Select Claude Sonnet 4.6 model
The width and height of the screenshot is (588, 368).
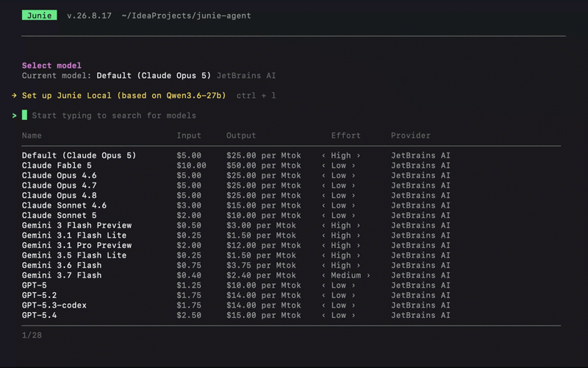coord(235,205)
